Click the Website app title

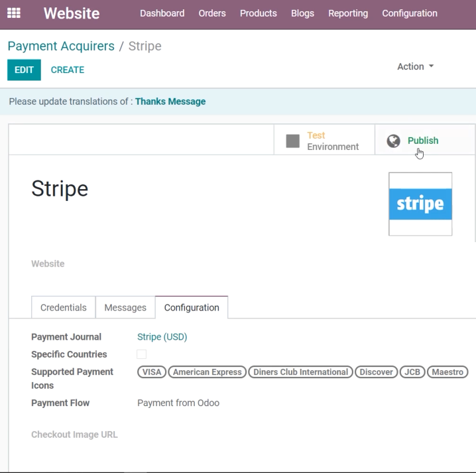[x=72, y=13]
